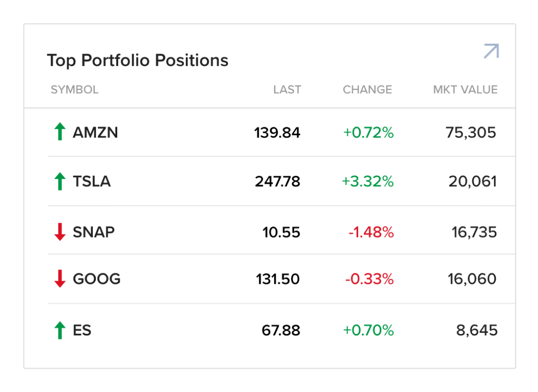Sort by the CHANGE column header

[x=367, y=90]
